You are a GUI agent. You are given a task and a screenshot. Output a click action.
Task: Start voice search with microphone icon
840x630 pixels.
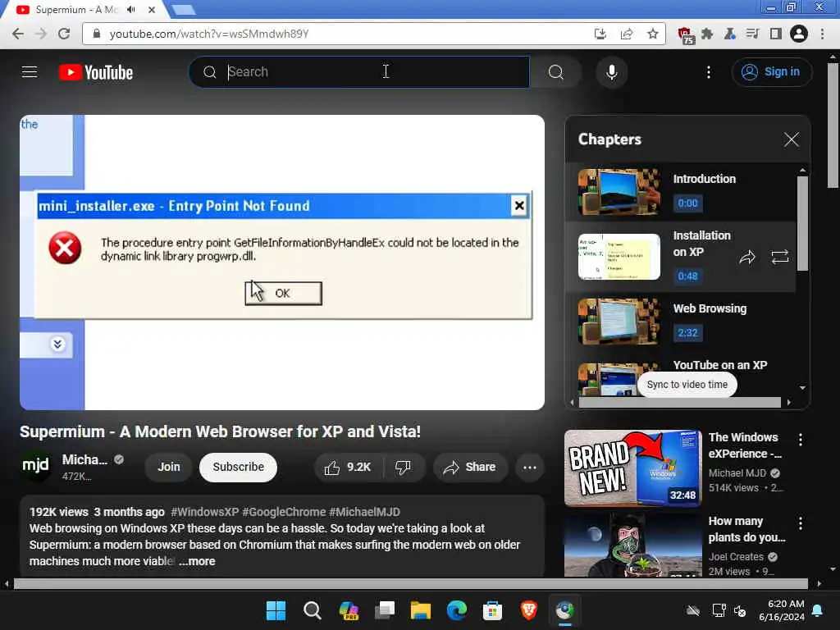(x=611, y=72)
